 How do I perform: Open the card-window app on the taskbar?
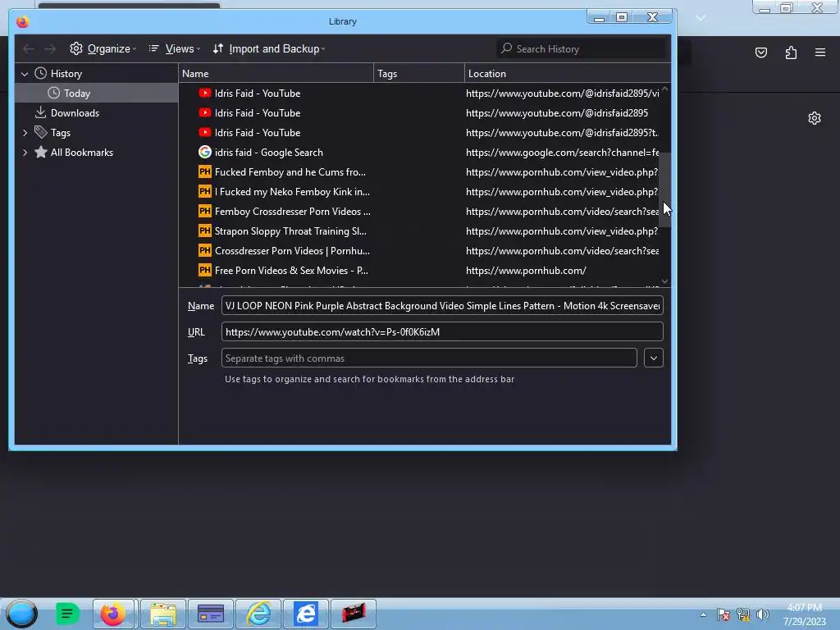coord(211,614)
